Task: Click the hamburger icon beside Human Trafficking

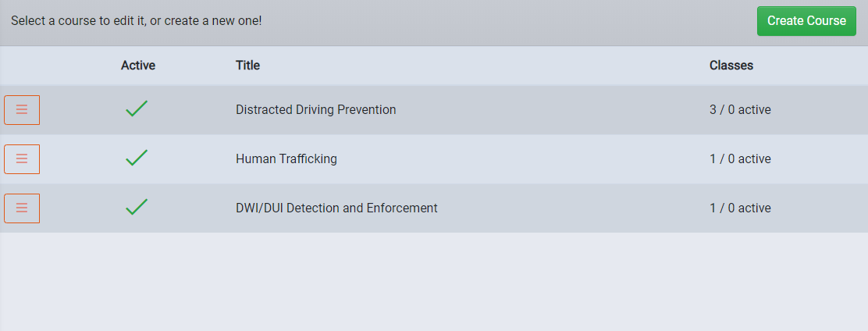Action: point(22,158)
